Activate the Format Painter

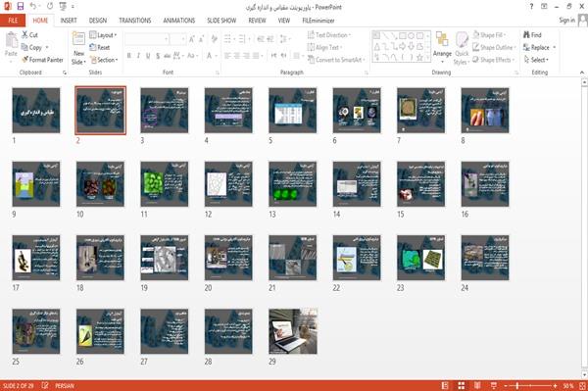pos(43,60)
